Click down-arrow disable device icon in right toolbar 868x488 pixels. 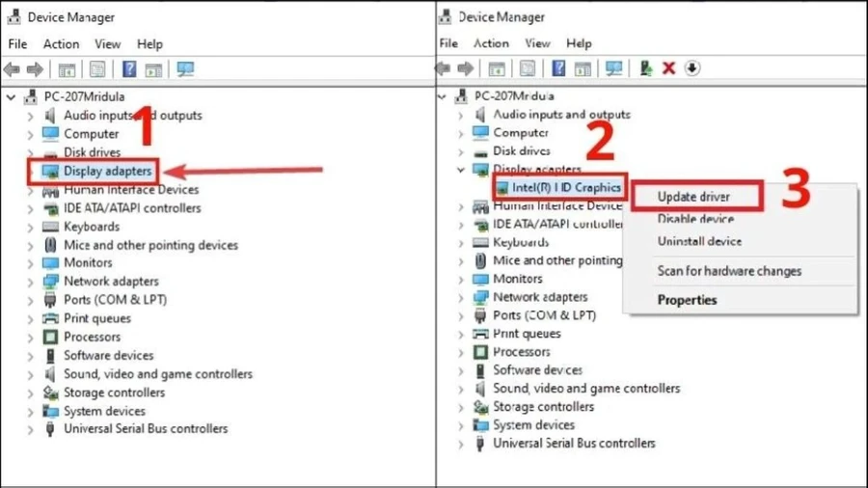point(692,68)
